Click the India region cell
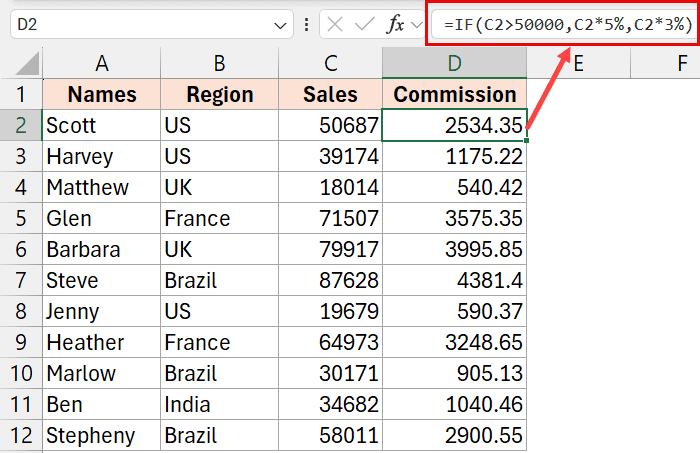The width and height of the screenshot is (700, 453). pos(219,404)
